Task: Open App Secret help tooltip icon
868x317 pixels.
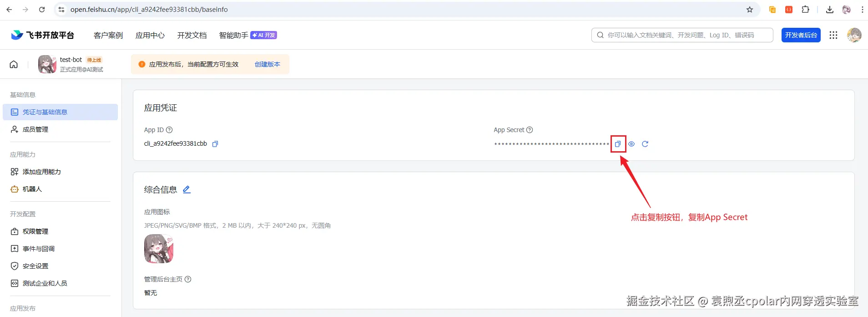Action: (530, 130)
